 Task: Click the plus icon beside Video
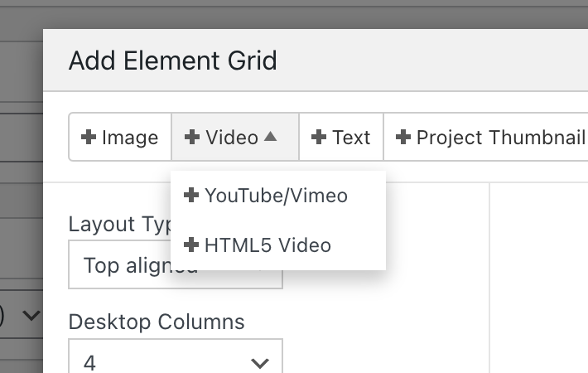[x=192, y=138]
